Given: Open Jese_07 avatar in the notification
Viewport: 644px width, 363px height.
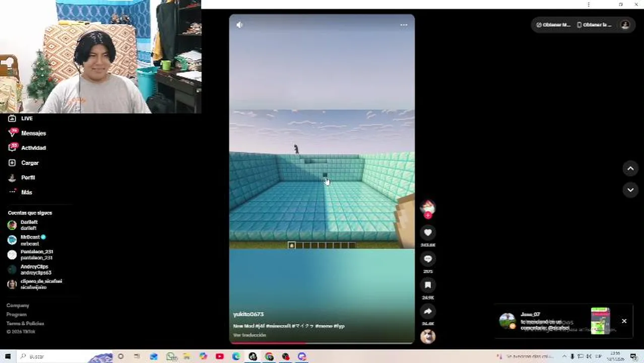Looking at the screenshot, I should point(507,321).
